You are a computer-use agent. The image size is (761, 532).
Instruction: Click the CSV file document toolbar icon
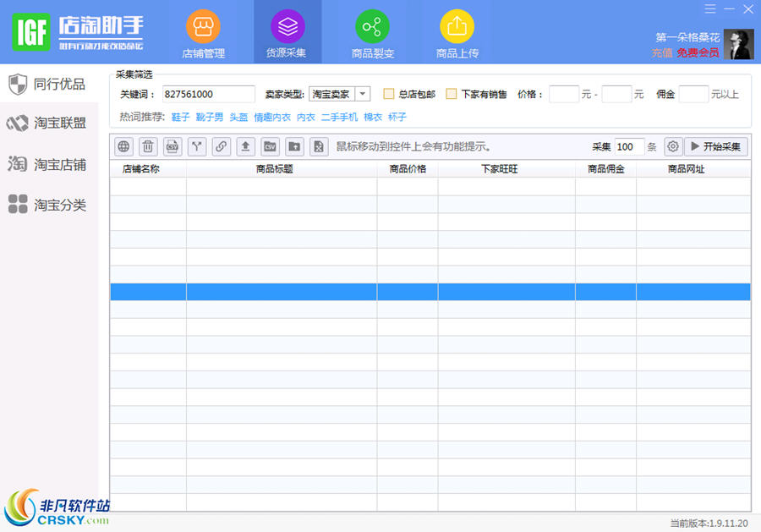click(x=172, y=146)
